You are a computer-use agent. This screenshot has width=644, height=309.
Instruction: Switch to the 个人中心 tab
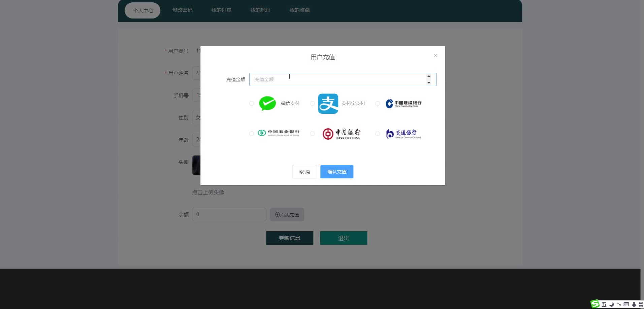[142, 10]
